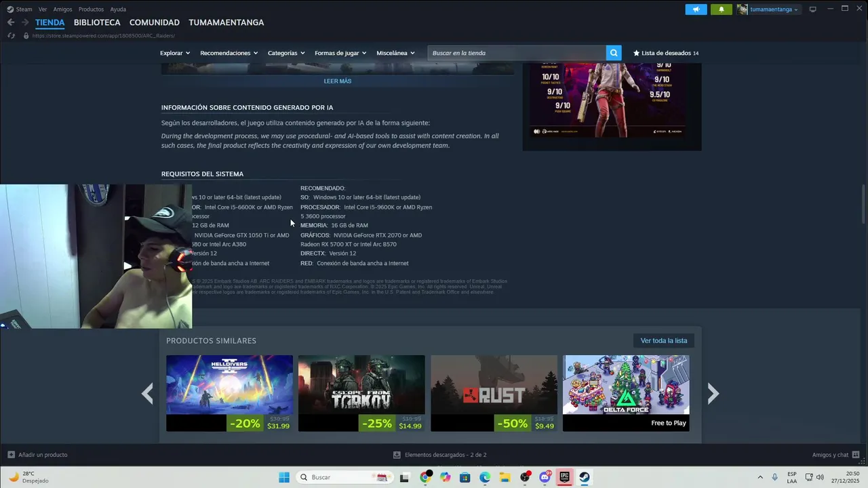Viewport: 868px width, 488px height.
Task: Show previous similar products with the left arrow
Action: [147, 393]
